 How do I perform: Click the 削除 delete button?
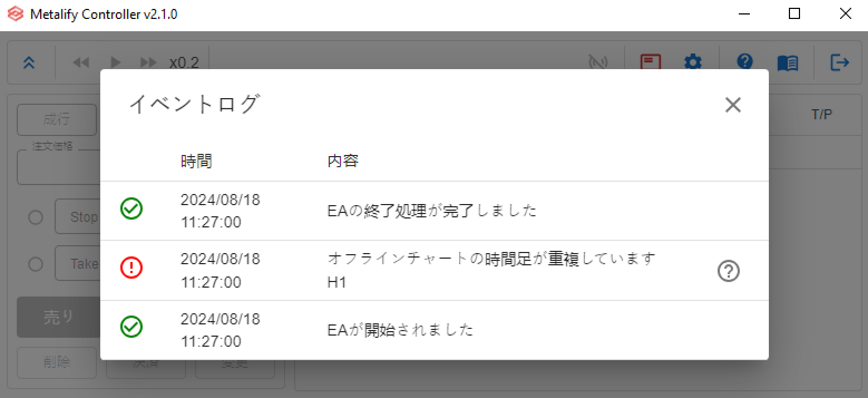tap(57, 362)
